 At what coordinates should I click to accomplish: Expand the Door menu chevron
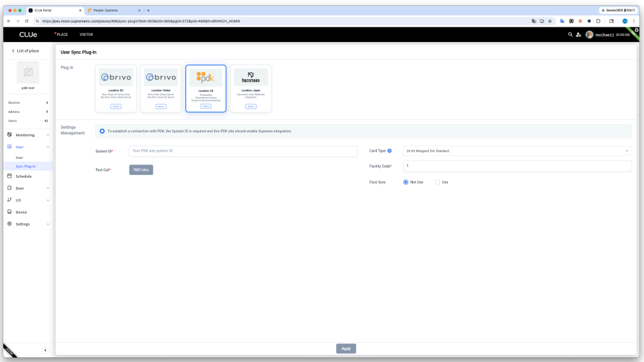(48, 188)
